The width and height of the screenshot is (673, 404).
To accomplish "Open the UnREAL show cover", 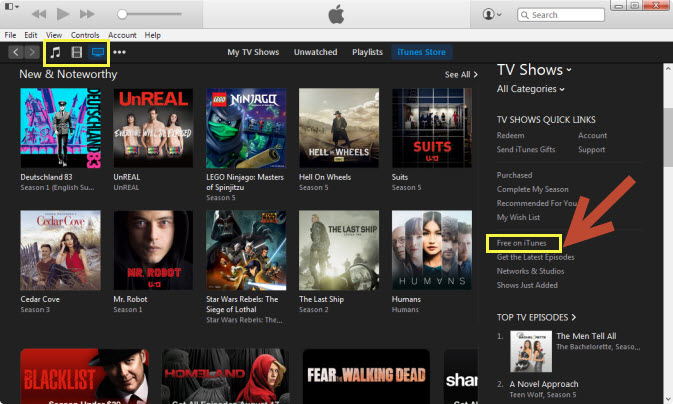I will pos(153,128).
